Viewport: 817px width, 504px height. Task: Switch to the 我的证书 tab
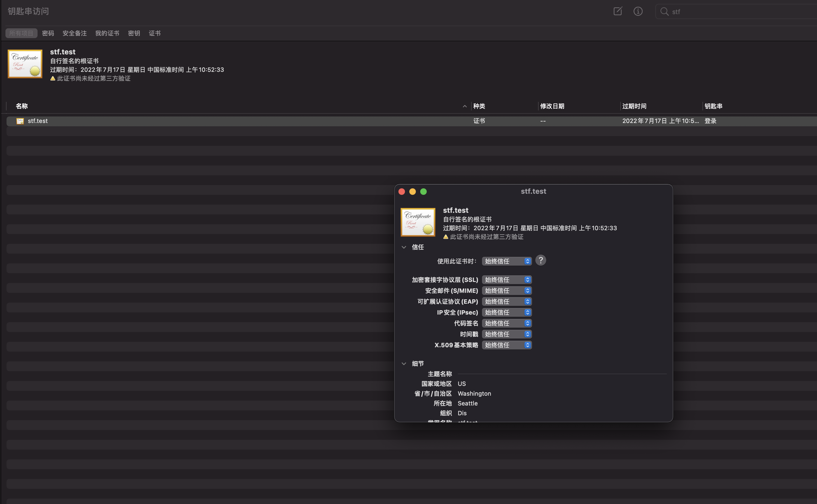(x=107, y=33)
